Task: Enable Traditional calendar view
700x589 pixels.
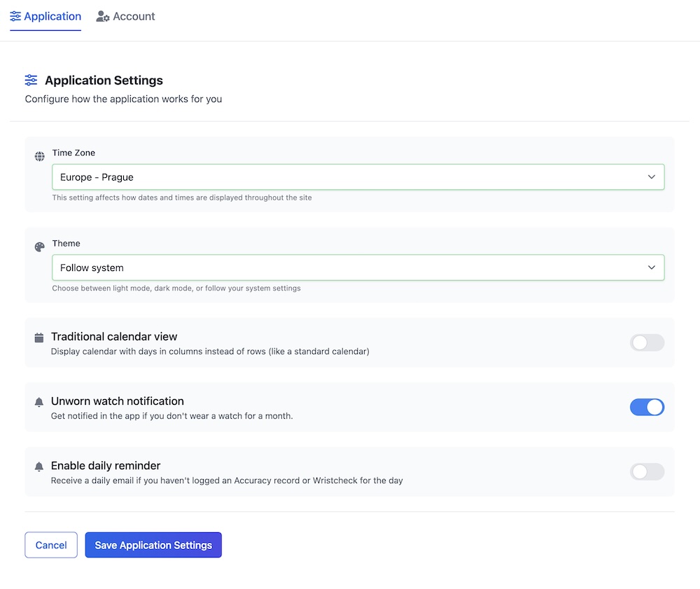Action: pyautogui.click(x=647, y=342)
